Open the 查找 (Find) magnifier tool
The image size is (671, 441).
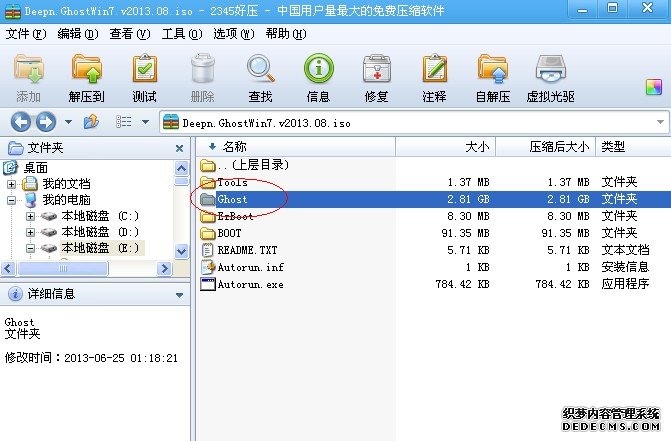[x=260, y=78]
